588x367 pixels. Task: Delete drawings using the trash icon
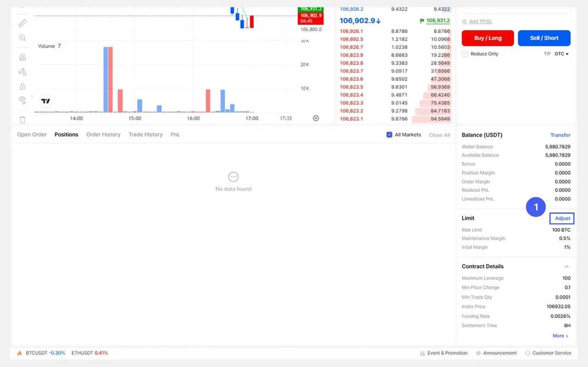coord(22,120)
